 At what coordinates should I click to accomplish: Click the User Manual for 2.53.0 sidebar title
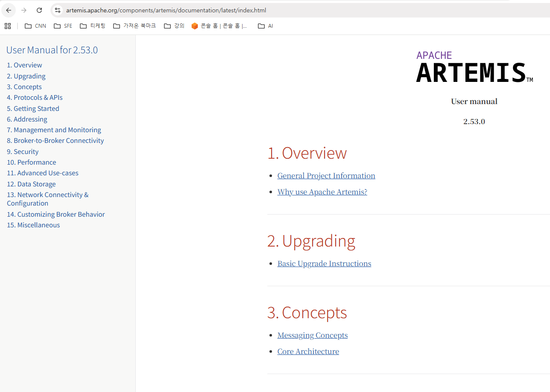point(52,50)
